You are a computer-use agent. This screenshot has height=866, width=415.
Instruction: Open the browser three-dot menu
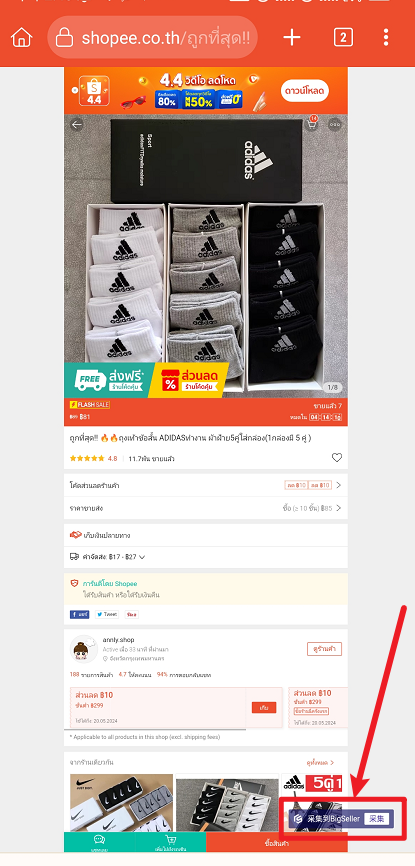[386, 38]
